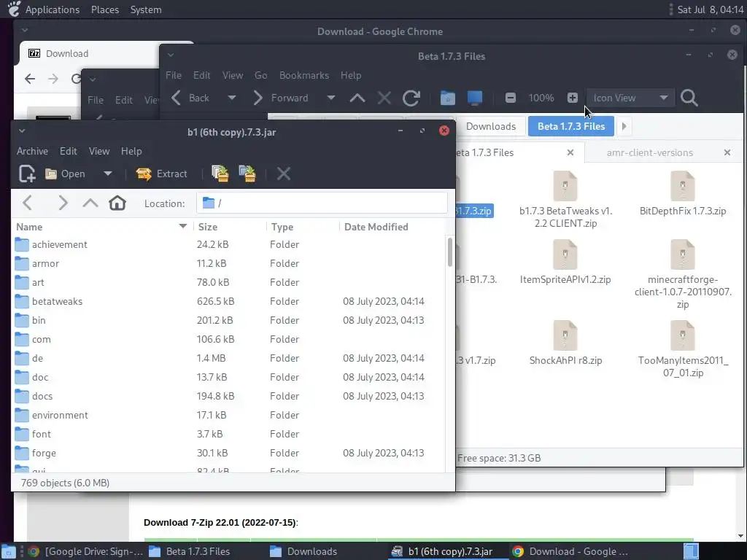Screen dimensions: 747x560
Task: Sort archive list by Size column
Action: (x=230, y=227)
